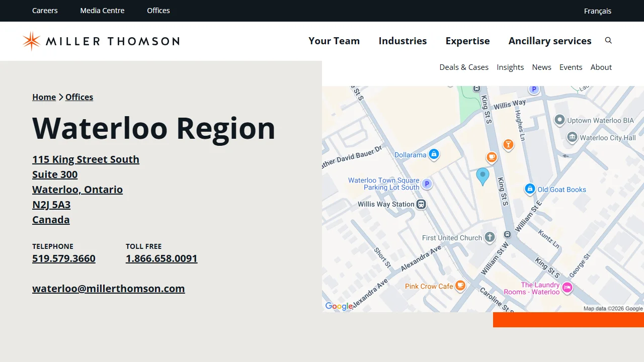Click the Willis Way Station map label
The image size is (644, 362).
coord(386,204)
